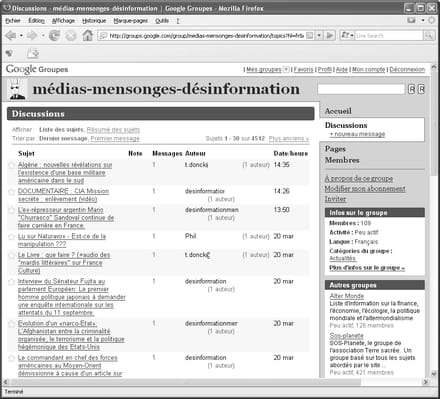Click the group chef avatar image
Image resolution: width=440 pixels, height=399 pixels.
coord(17,88)
